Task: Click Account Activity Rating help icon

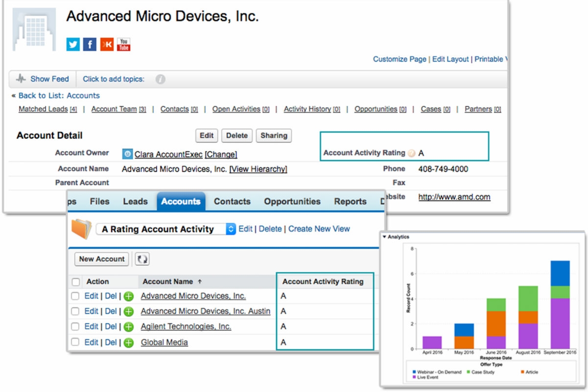Action: [411, 153]
